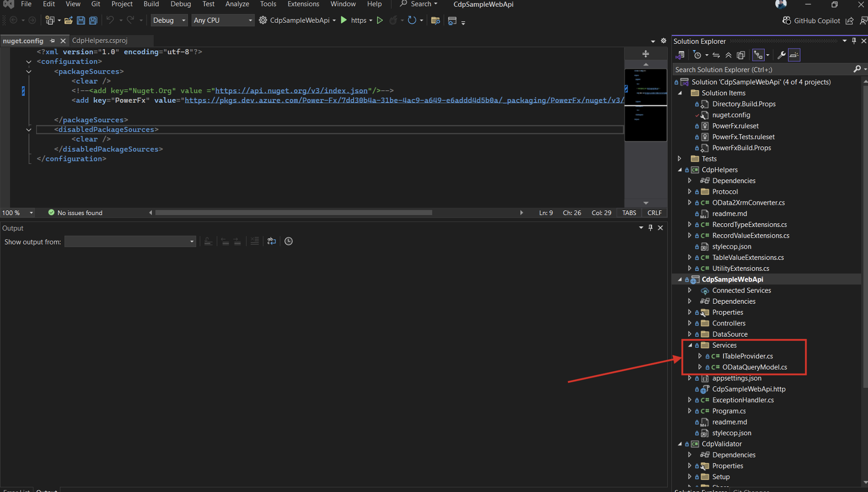The width and height of the screenshot is (868, 492).
Task: Open the Debug configuration dropdown
Action: [169, 21]
